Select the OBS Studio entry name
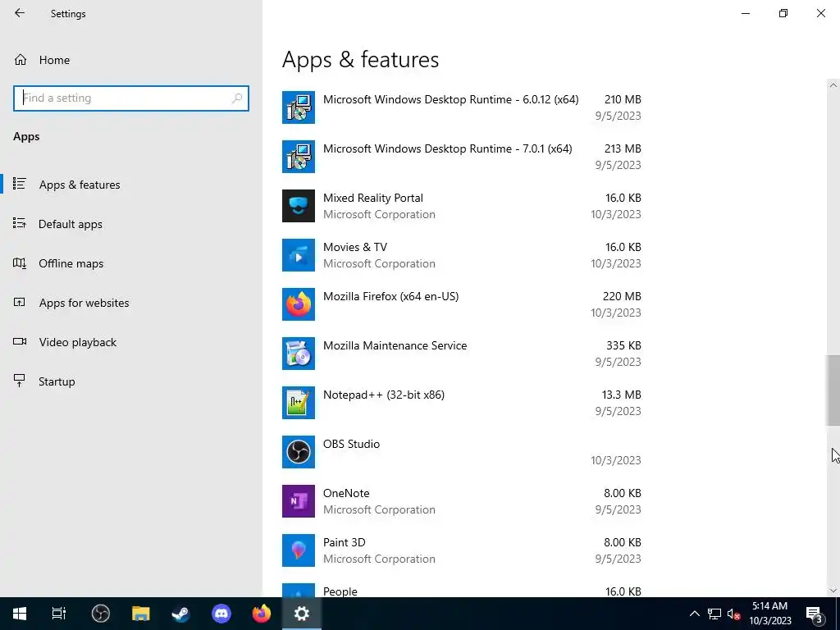 coord(351,444)
